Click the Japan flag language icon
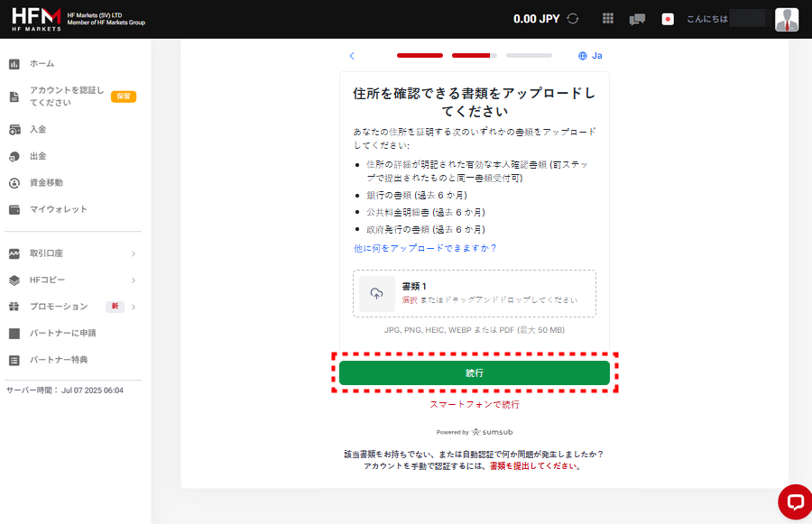 (x=668, y=19)
